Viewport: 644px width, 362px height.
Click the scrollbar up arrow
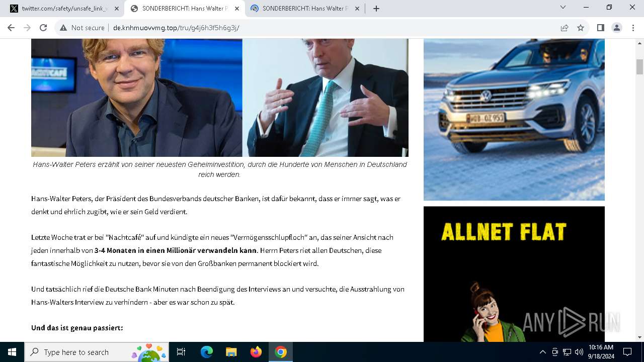639,43
